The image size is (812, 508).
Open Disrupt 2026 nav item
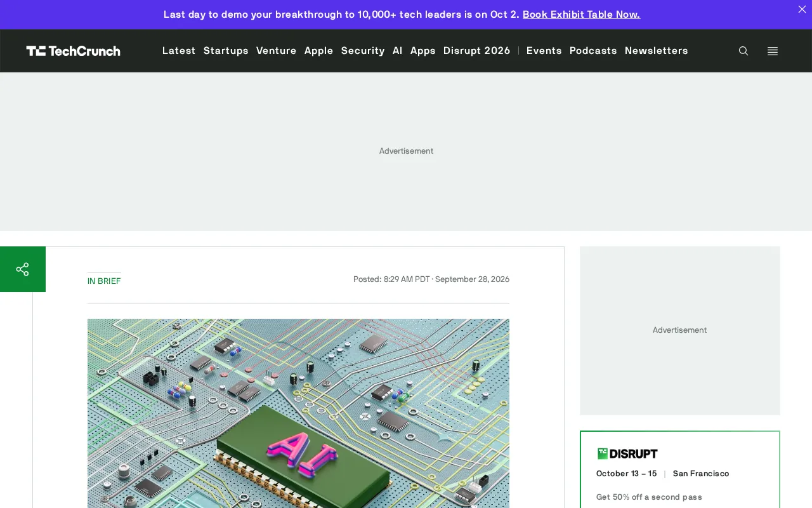point(477,51)
